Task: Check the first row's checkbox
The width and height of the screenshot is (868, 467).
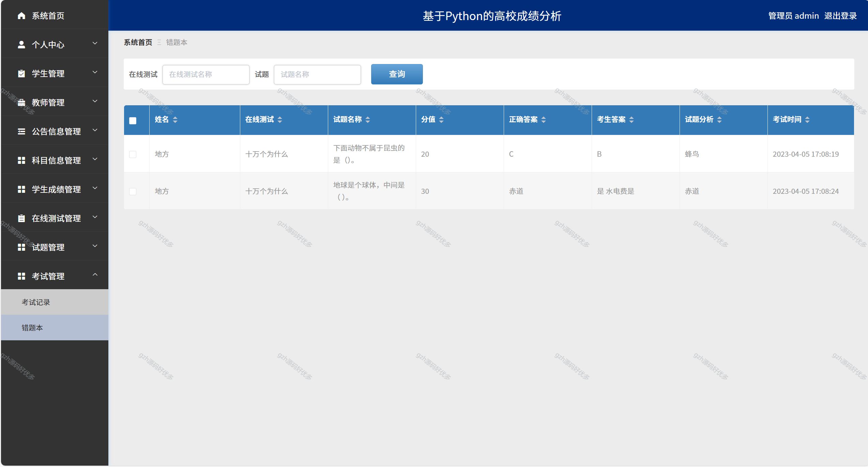Action: click(133, 154)
